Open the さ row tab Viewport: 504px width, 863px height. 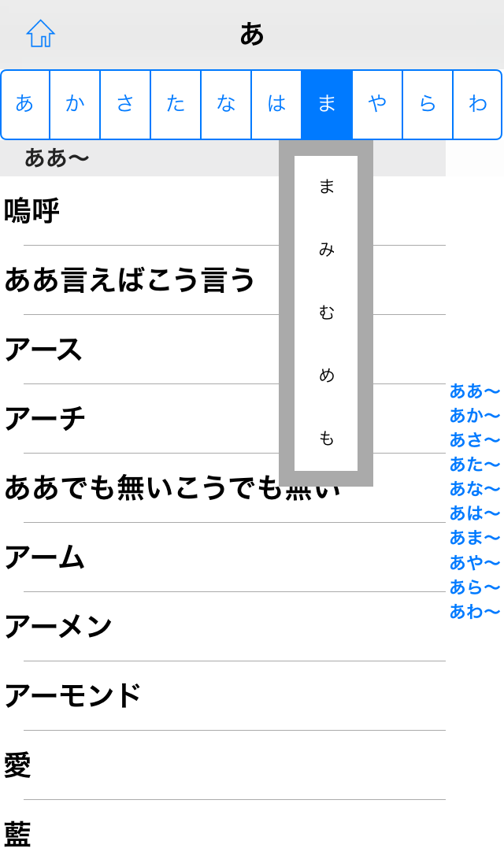click(x=125, y=104)
